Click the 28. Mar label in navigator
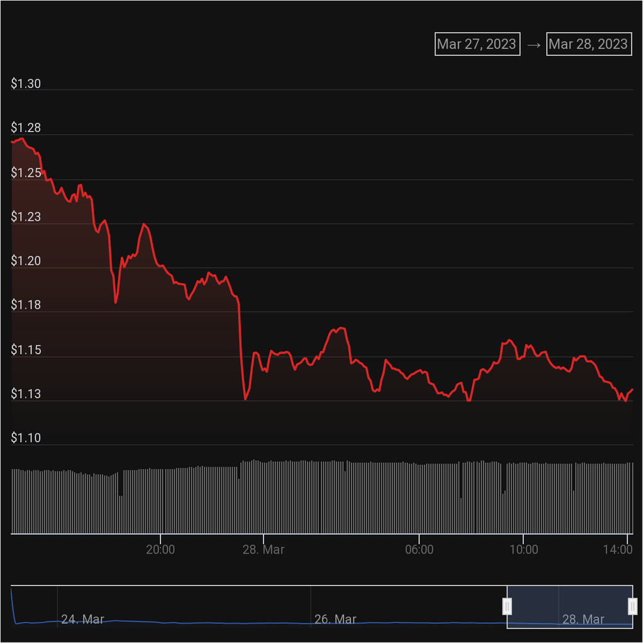644x644 pixels. (583, 619)
